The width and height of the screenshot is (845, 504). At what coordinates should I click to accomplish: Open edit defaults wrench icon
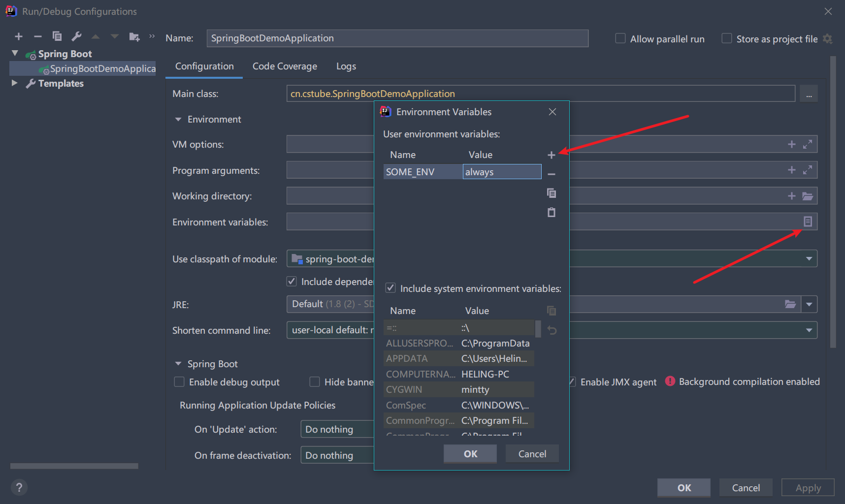tap(76, 36)
